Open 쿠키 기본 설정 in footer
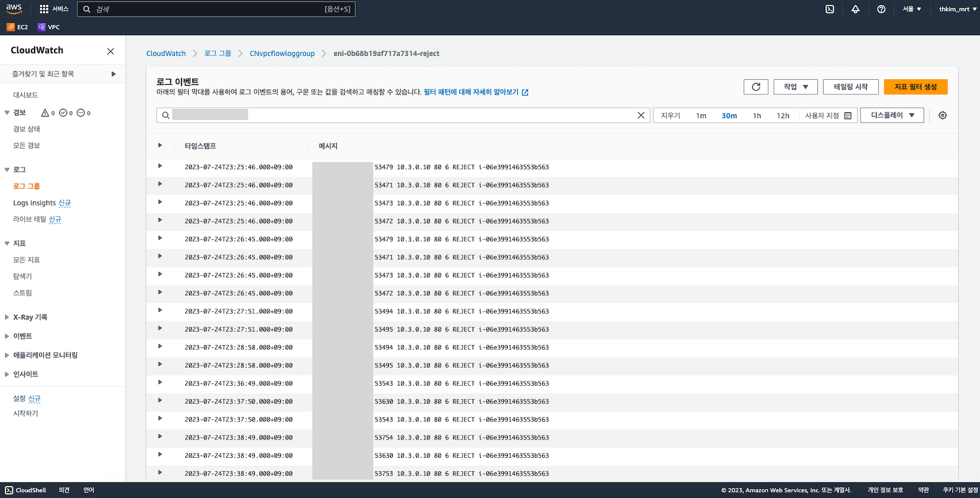Screen dimensions: 980x498 click(960, 490)
